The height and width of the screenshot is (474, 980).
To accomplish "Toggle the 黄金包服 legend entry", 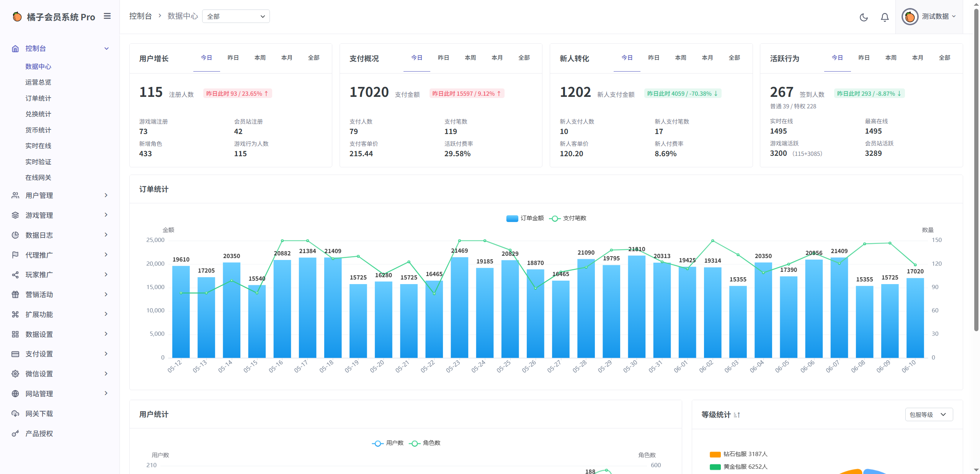I will (738, 467).
